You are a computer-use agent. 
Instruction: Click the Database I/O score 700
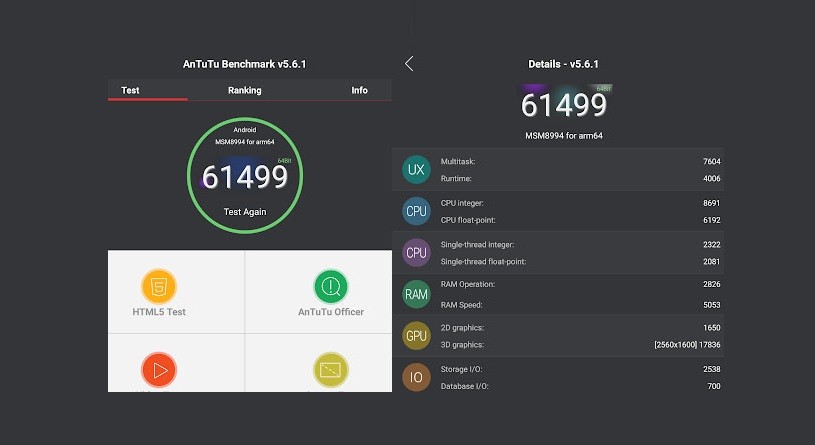click(714, 386)
